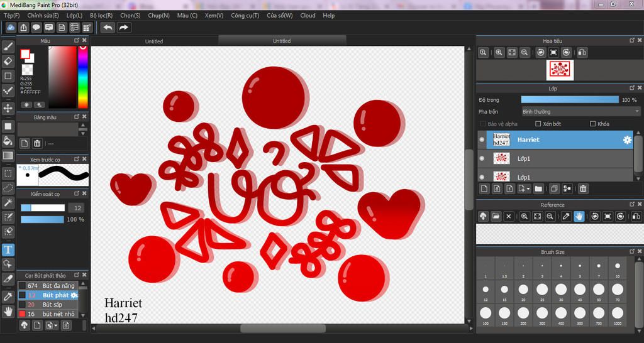
Task: Click the Redo arrow
Action: point(123,28)
